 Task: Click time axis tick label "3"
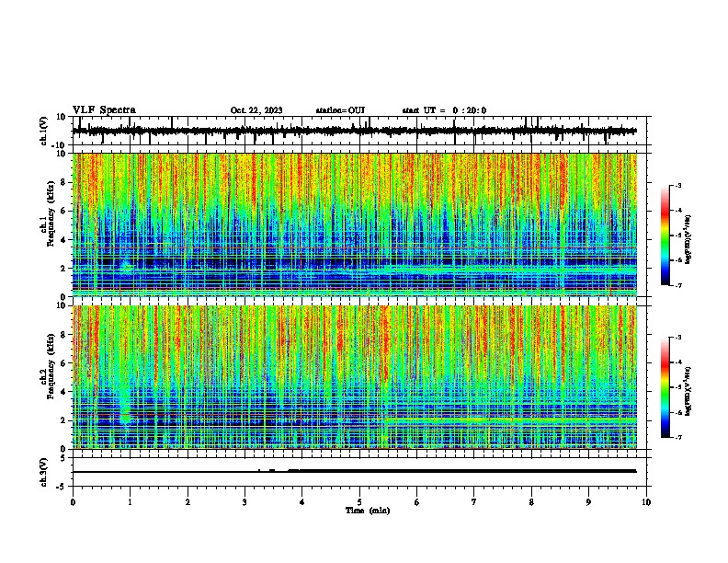pos(245,502)
